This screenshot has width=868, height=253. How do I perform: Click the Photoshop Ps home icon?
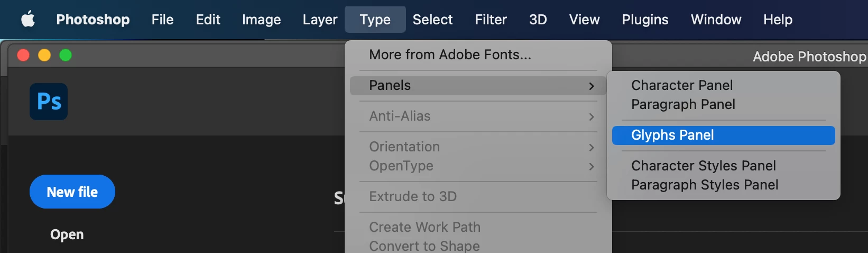click(49, 102)
